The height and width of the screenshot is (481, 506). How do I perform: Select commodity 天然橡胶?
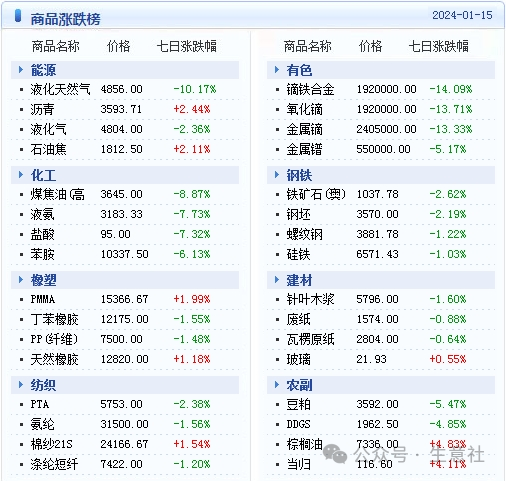tap(54, 359)
